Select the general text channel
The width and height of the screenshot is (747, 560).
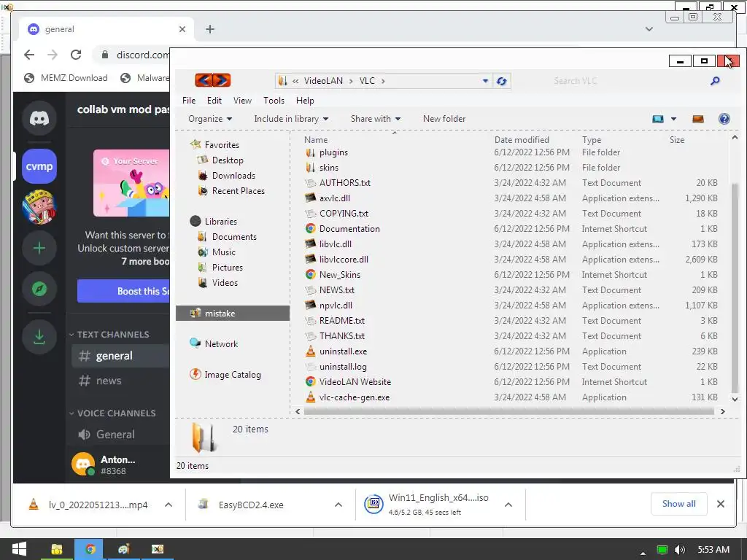click(x=120, y=356)
